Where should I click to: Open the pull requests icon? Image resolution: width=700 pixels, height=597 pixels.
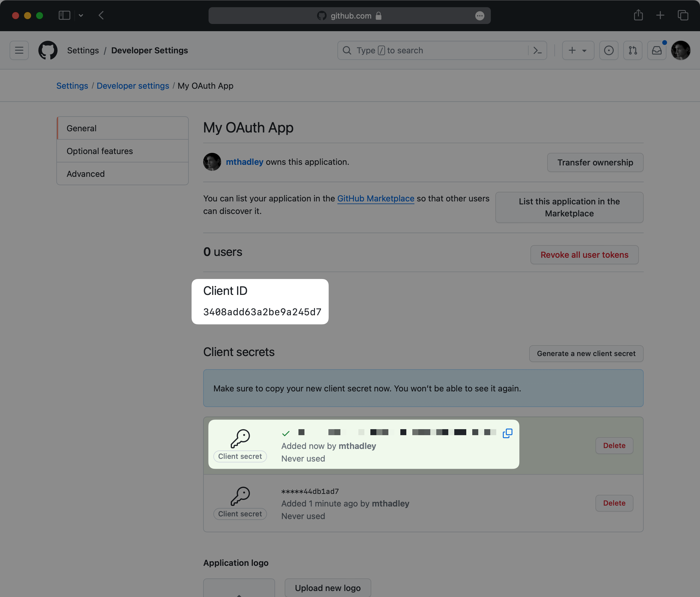coord(633,50)
